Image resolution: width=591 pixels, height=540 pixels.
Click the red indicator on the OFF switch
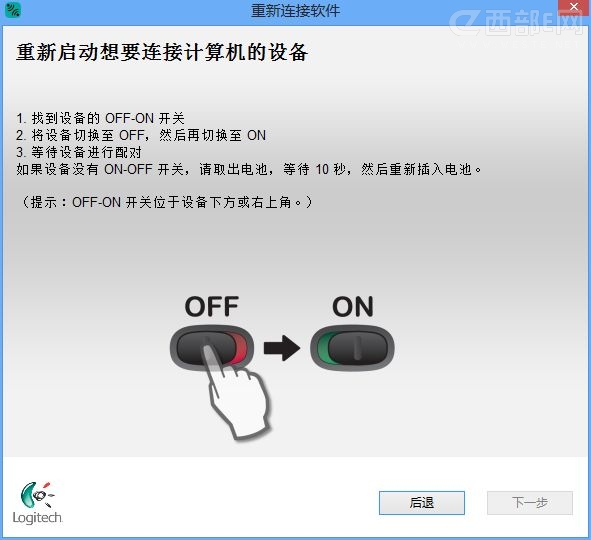tap(240, 349)
